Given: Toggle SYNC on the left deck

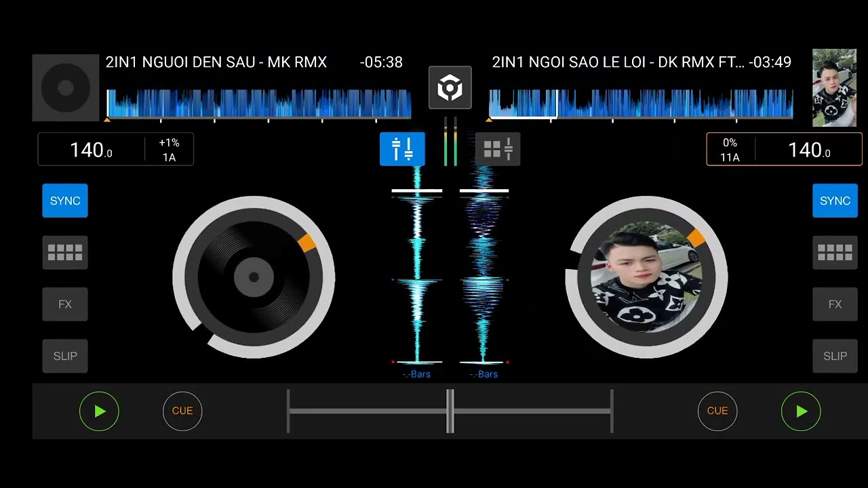Looking at the screenshot, I should (65, 201).
